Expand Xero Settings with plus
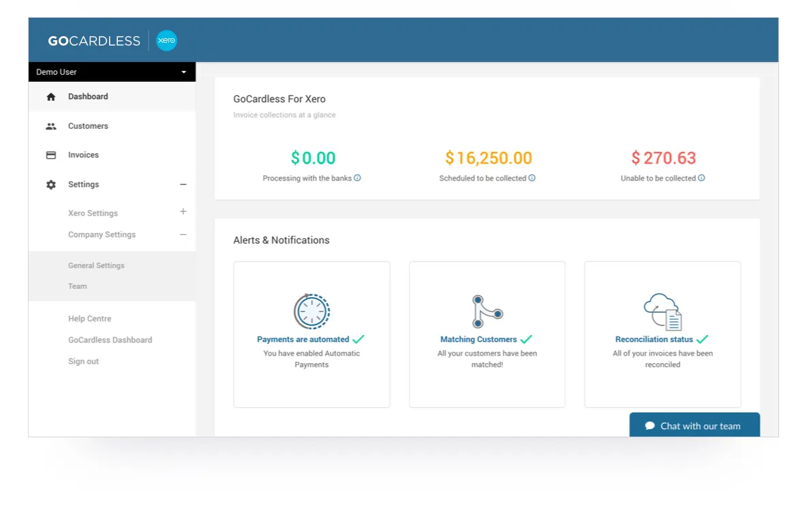The width and height of the screenshot is (807, 532). click(x=183, y=211)
